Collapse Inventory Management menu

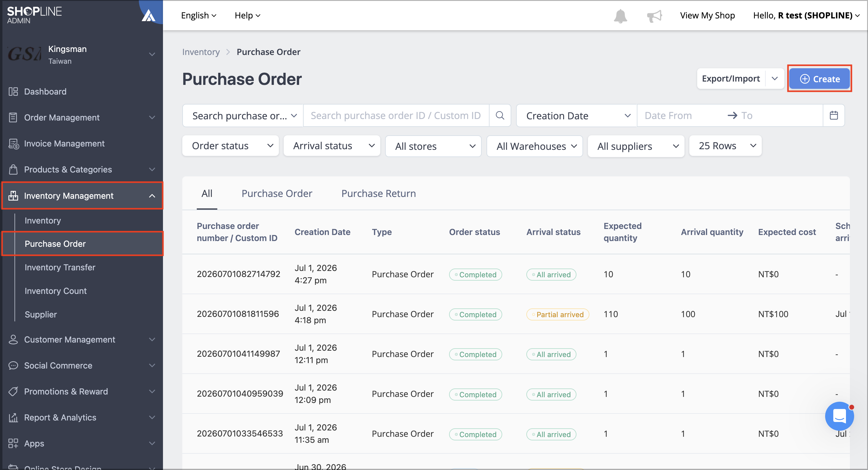pyautogui.click(x=152, y=195)
